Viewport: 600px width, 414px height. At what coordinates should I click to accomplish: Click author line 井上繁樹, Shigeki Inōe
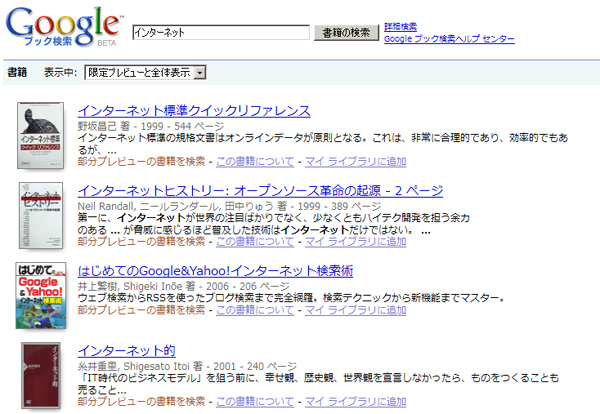tap(184, 286)
